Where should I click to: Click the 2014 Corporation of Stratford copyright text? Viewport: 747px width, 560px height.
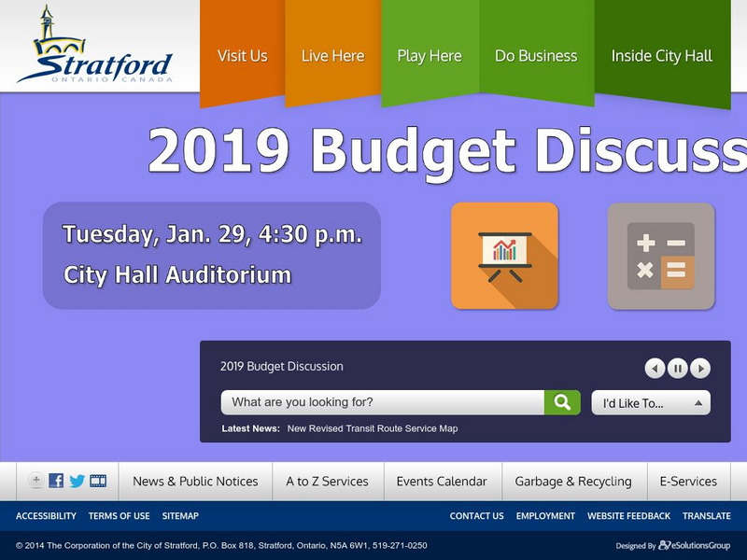(221, 545)
